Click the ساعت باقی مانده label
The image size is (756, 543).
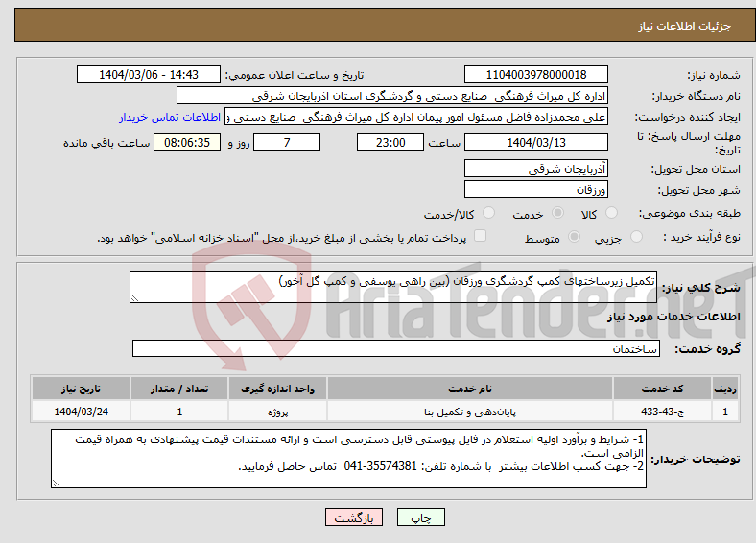click(x=106, y=143)
